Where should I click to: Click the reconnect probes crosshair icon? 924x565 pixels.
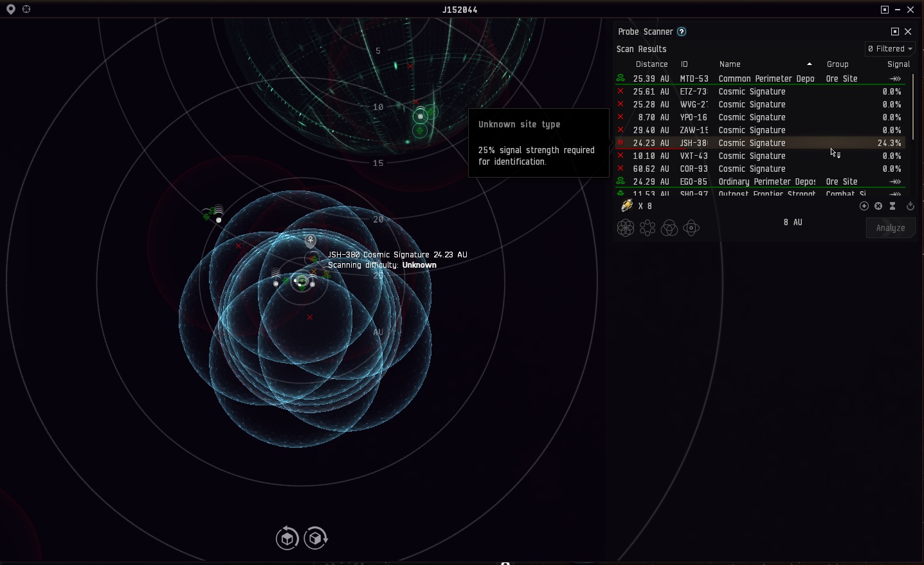pos(878,206)
